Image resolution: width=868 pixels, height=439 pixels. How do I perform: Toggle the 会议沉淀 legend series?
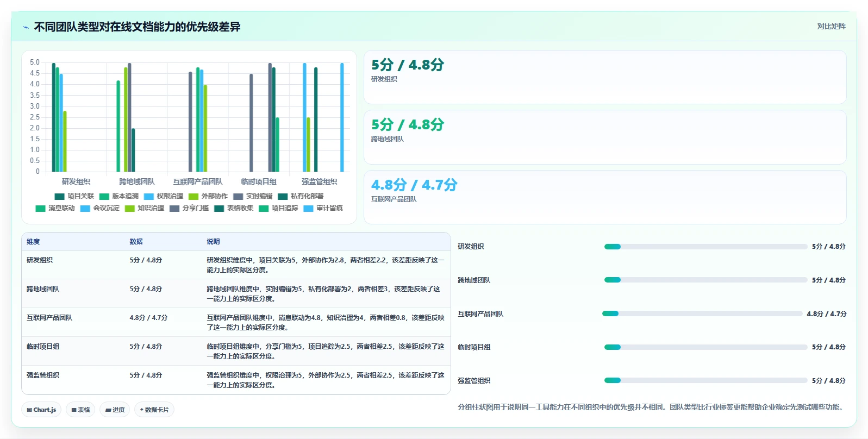99,208
